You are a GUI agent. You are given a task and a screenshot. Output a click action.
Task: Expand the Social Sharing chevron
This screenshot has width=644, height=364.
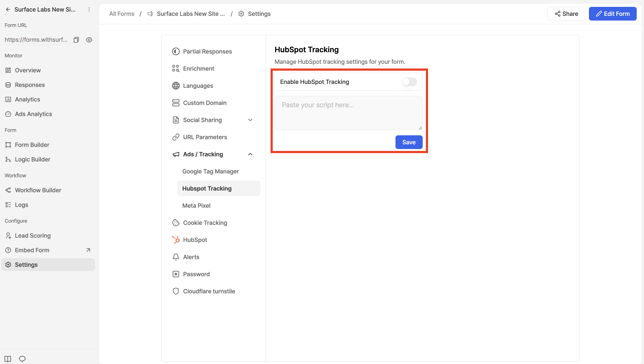coord(250,120)
